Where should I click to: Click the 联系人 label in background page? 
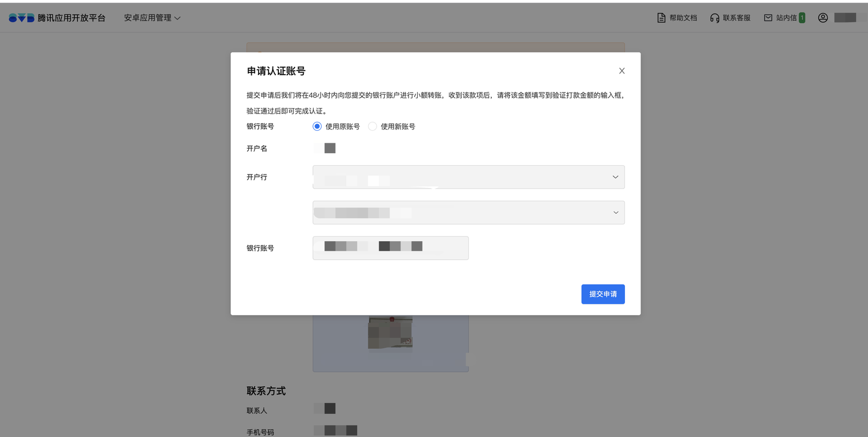point(257,410)
